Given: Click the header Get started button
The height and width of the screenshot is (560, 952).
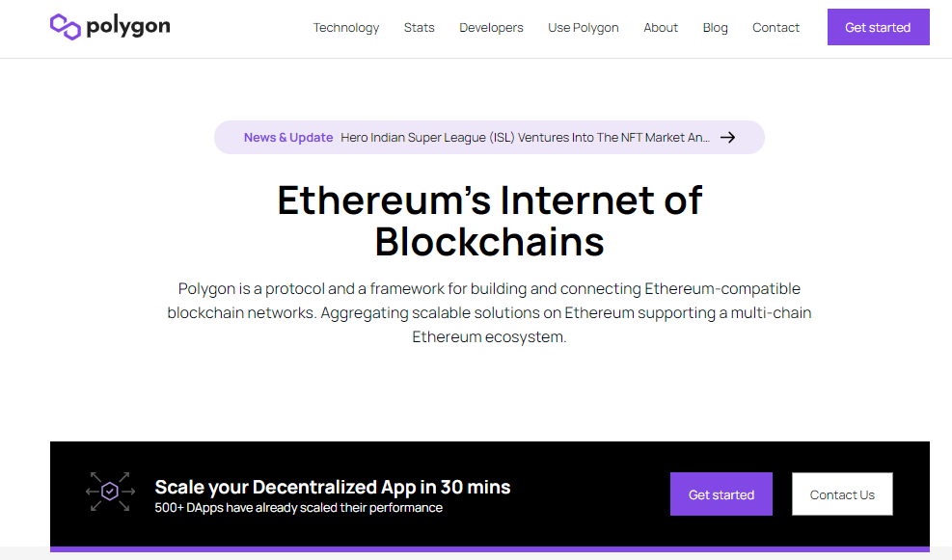Looking at the screenshot, I should point(878,27).
